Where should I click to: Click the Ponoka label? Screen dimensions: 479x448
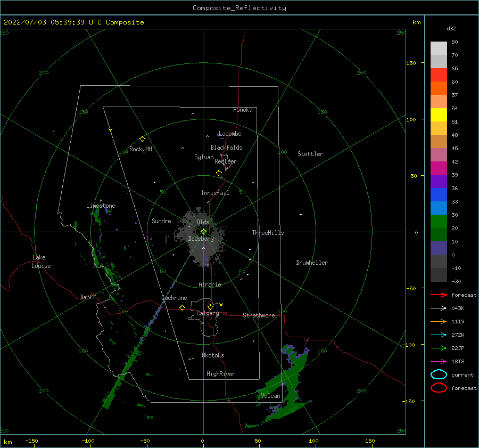(243, 110)
